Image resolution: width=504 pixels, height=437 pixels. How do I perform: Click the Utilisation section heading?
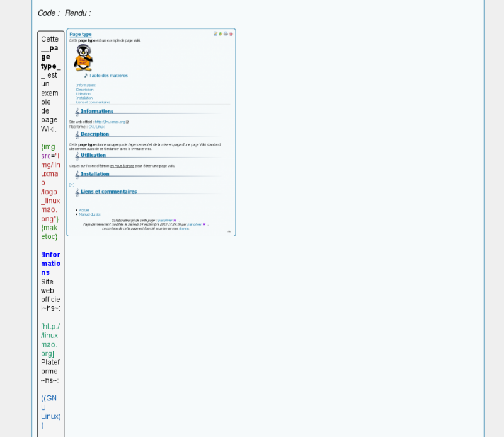(x=93, y=155)
